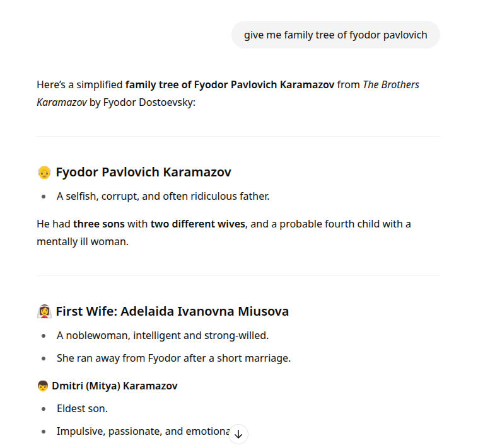Screen dimensions: 478x448
Task: Click the bullet 'A selfish, corrupt, and often ridiculous father'
Action: click(163, 196)
